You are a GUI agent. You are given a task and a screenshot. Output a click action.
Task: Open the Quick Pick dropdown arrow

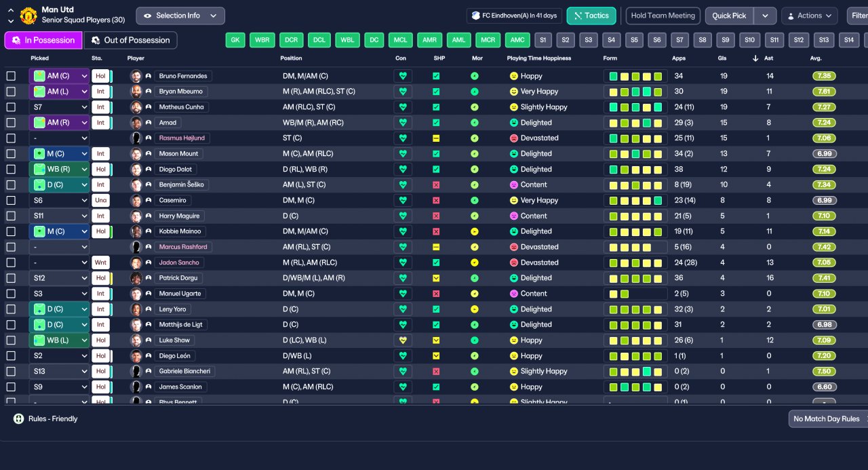(765, 16)
